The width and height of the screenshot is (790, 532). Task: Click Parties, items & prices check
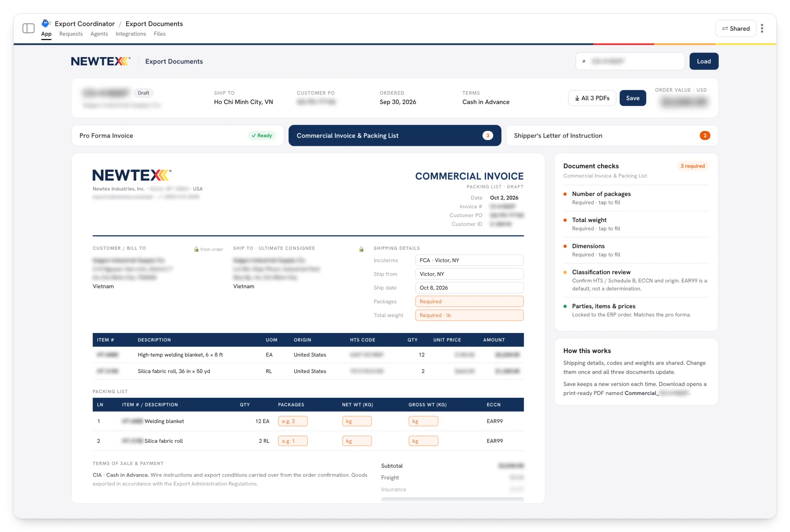tap(636, 310)
